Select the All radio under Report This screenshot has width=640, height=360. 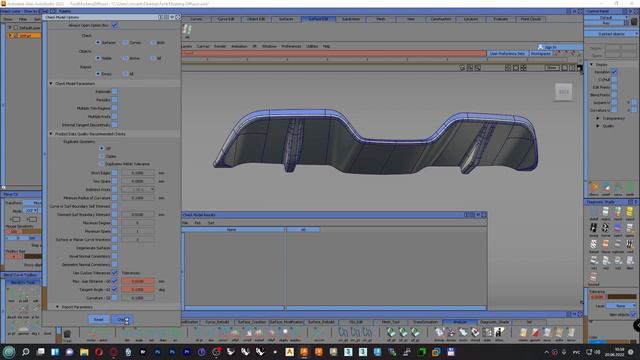pyautogui.click(x=125, y=74)
